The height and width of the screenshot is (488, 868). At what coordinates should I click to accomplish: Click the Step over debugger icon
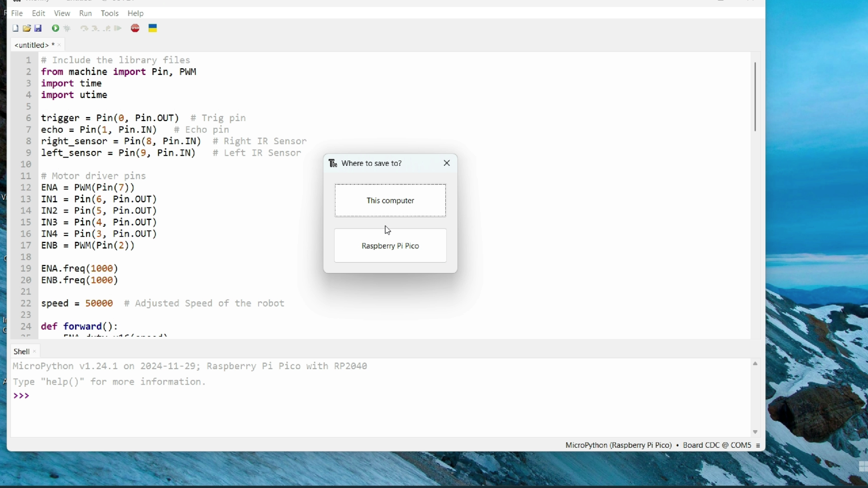[x=84, y=28]
